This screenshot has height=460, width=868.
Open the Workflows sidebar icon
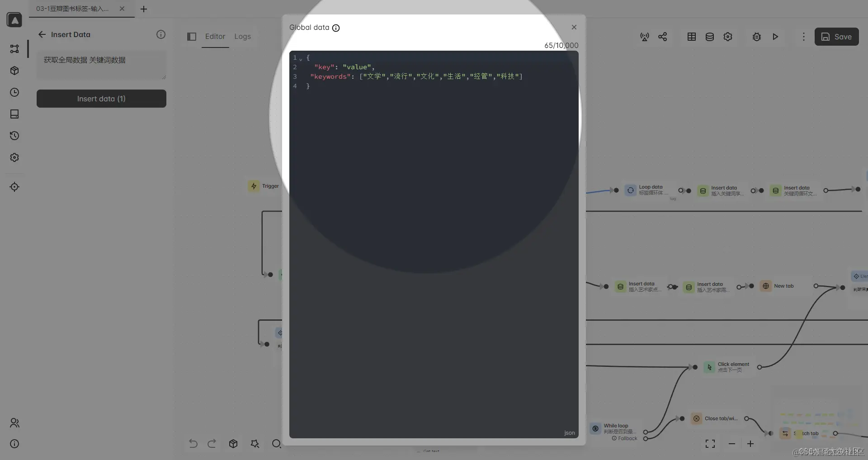(x=14, y=49)
